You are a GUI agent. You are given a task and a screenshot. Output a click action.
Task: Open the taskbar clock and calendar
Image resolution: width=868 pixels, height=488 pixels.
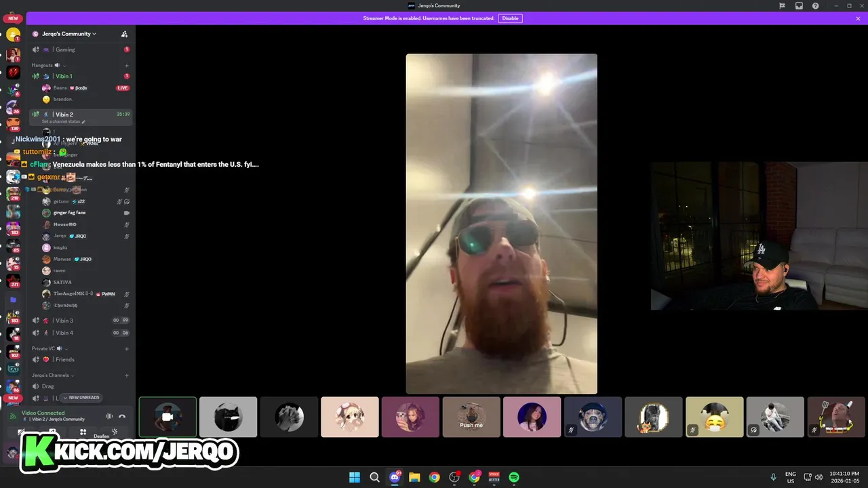pos(846,477)
